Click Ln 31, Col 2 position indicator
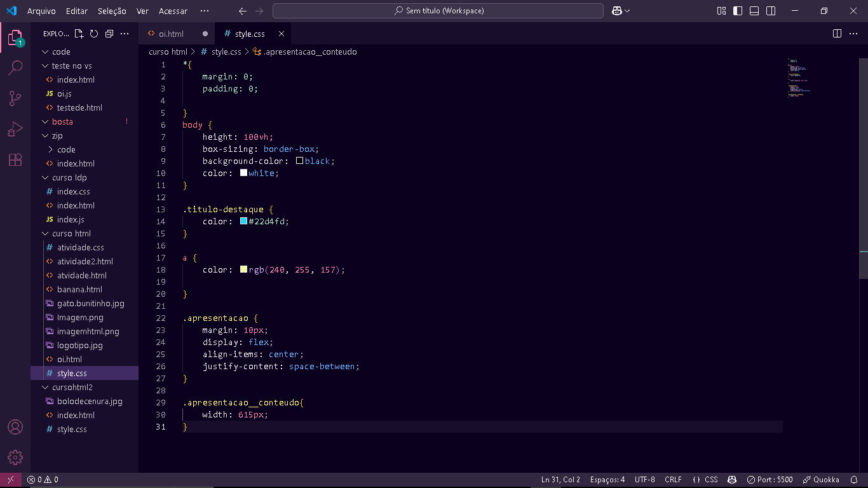 (x=560, y=480)
